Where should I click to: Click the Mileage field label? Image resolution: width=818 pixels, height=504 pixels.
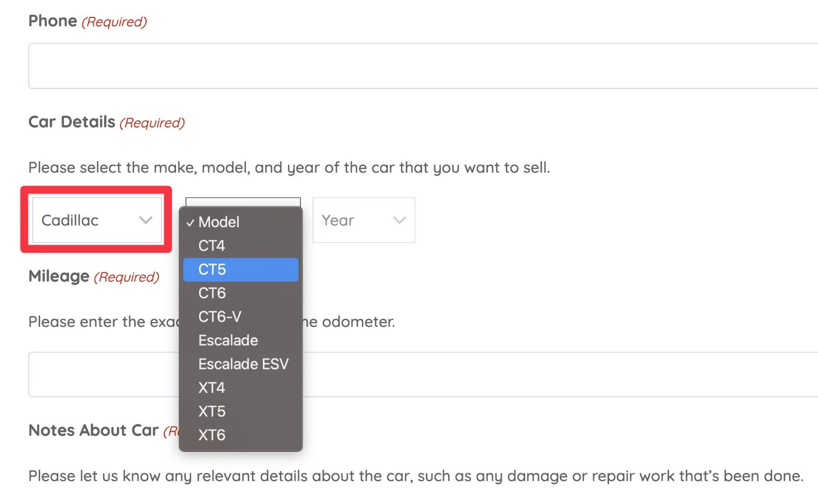coord(59,276)
